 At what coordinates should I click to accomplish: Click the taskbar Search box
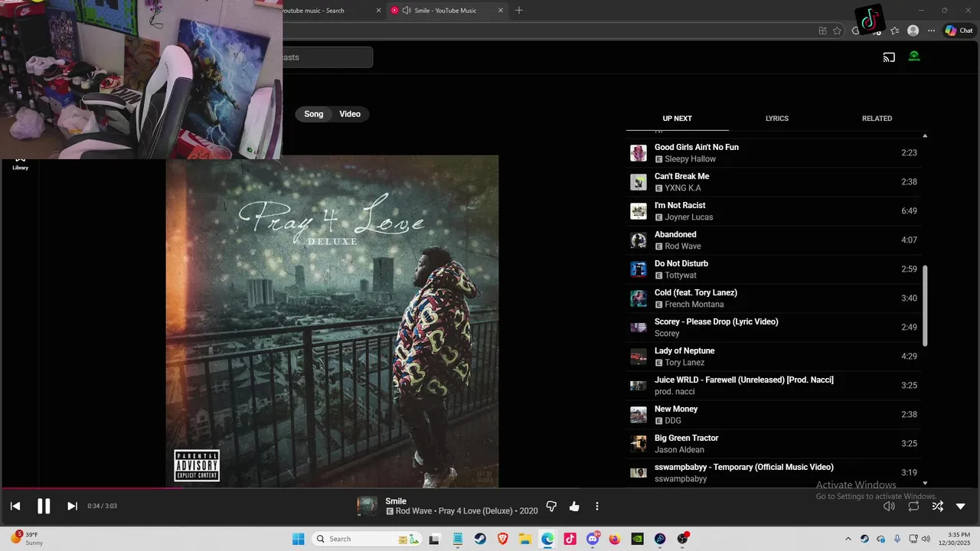click(x=367, y=539)
